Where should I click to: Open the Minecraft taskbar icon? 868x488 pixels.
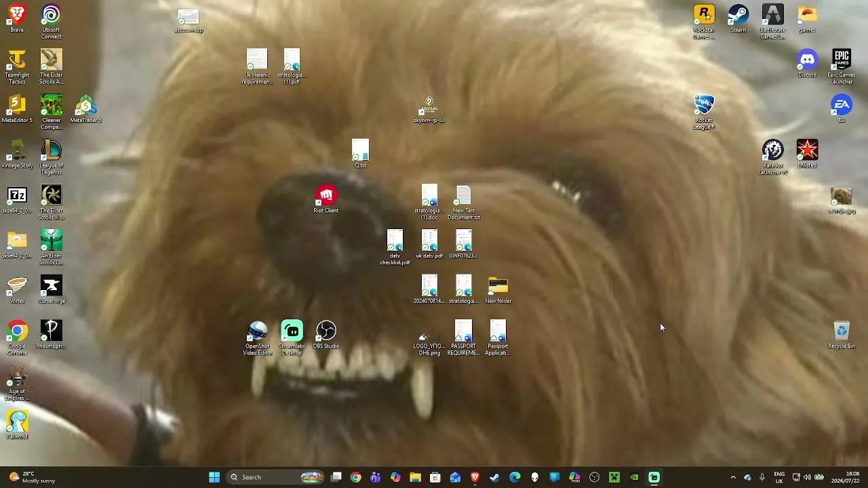point(614,477)
